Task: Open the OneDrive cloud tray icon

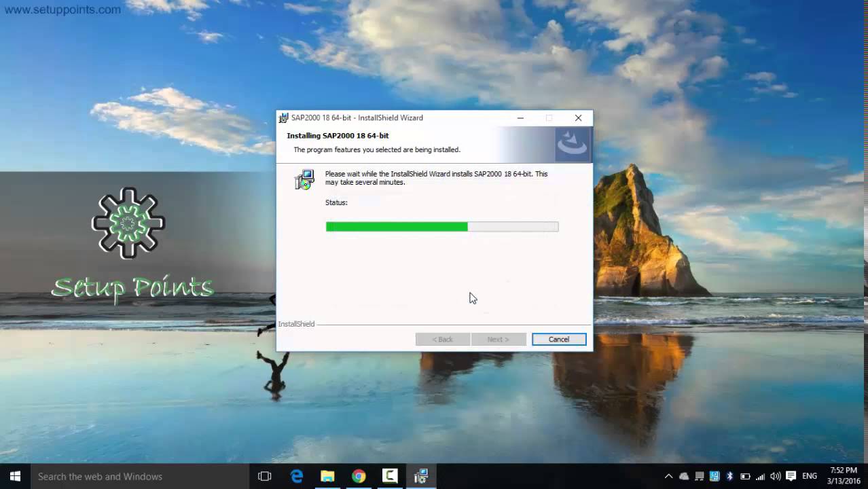Action: tap(684, 476)
